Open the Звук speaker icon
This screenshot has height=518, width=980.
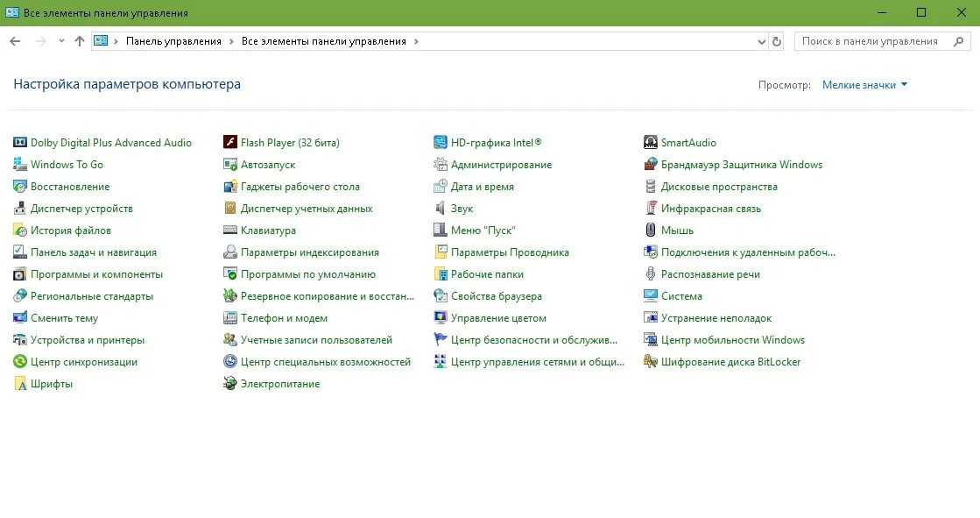[441, 209]
